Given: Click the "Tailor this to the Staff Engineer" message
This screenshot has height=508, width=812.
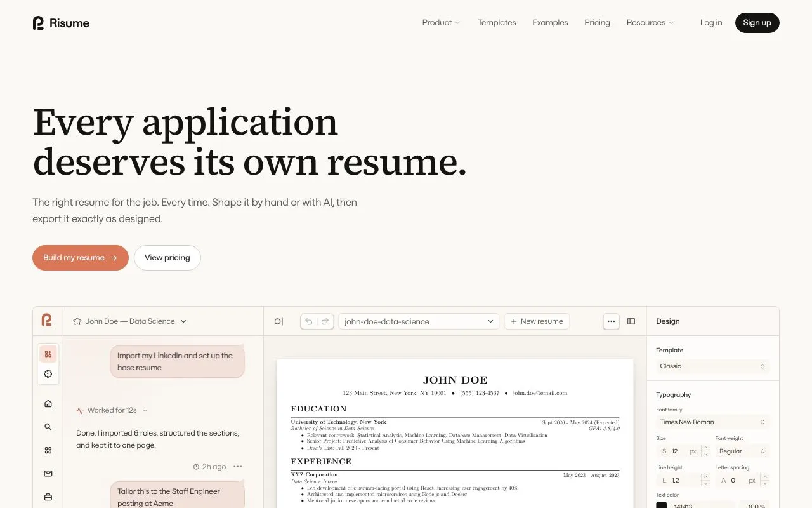Looking at the screenshot, I should click(178, 495).
